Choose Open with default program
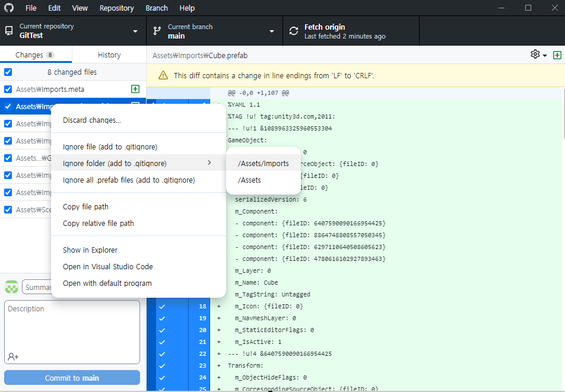This screenshot has width=565, height=392. click(x=138, y=283)
